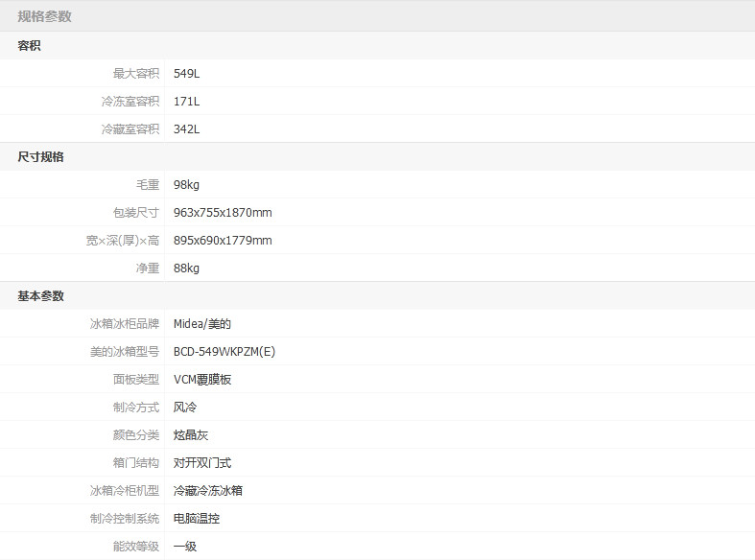The height and width of the screenshot is (560, 755).
Task: Click the 342L refrigerator capacity value
Action: (186, 128)
